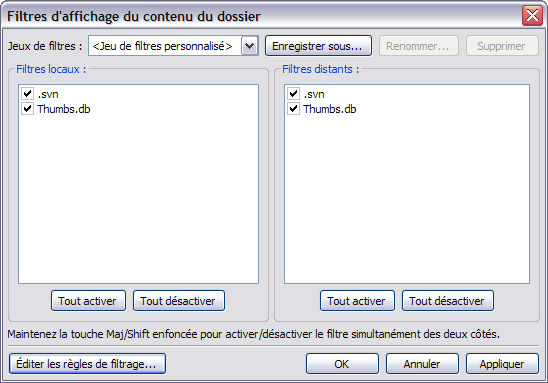Uncheck the remote .svn filter checkbox
This screenshot has height=383, width=548.
293,94
